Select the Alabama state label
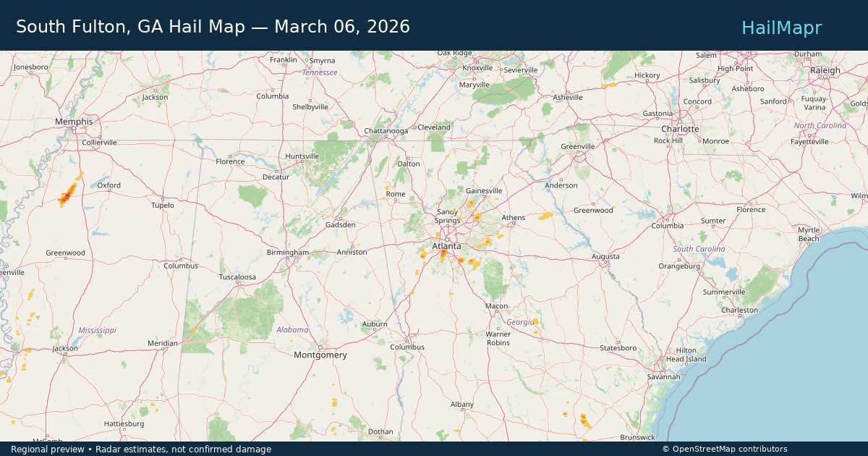 [292, 330]
